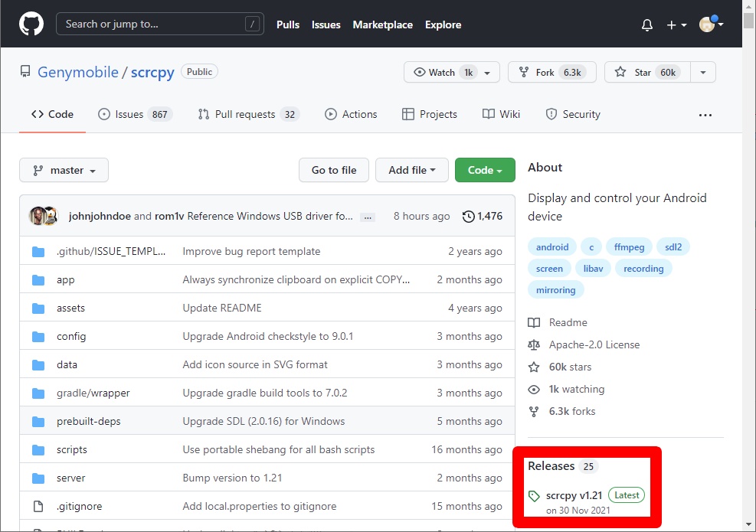Open the Wiki tab
The height and width of the screenshot is (532, 756).
tap(501, 114)
